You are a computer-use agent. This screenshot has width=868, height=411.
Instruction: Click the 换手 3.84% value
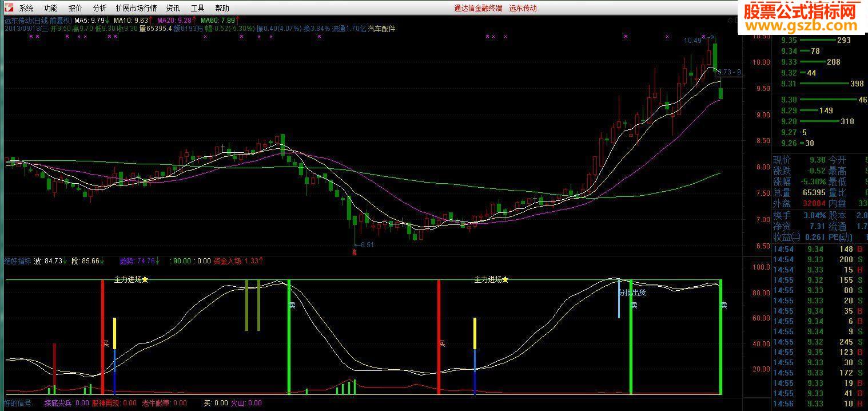[x=815, y=216]
